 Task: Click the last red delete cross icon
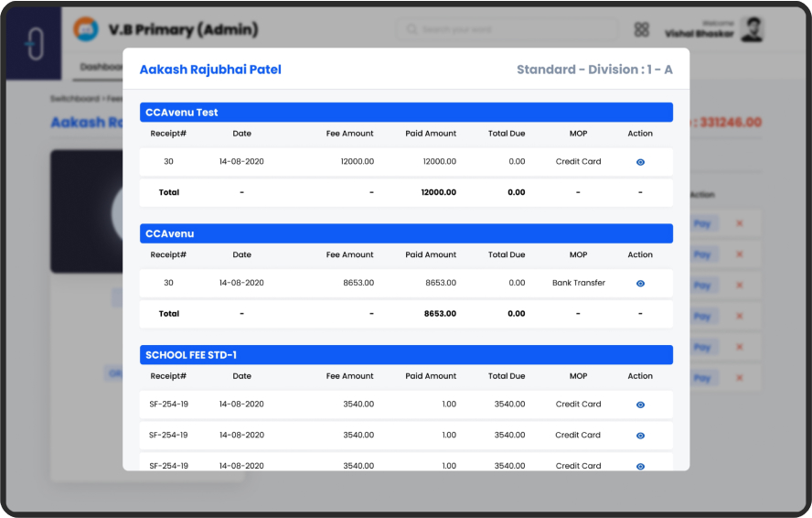coord(740,378)
